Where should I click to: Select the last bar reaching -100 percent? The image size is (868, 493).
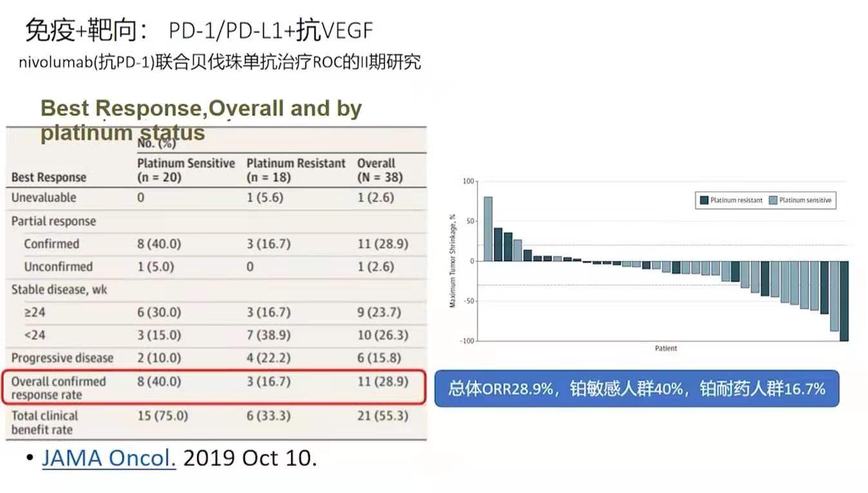tap(844, 300)
